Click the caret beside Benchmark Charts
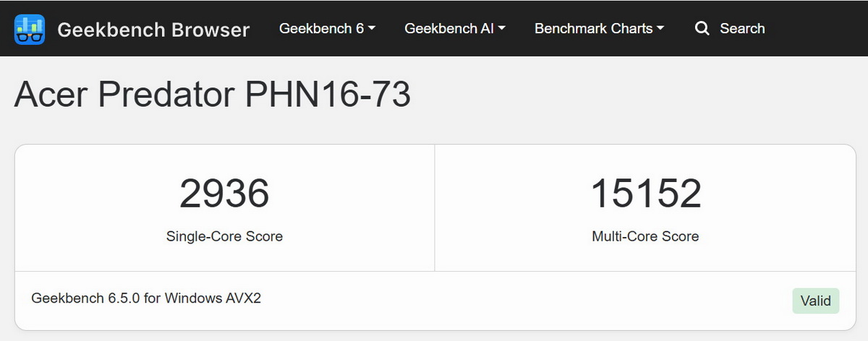This screenshot has width=868, height=341. click(660, 29)
